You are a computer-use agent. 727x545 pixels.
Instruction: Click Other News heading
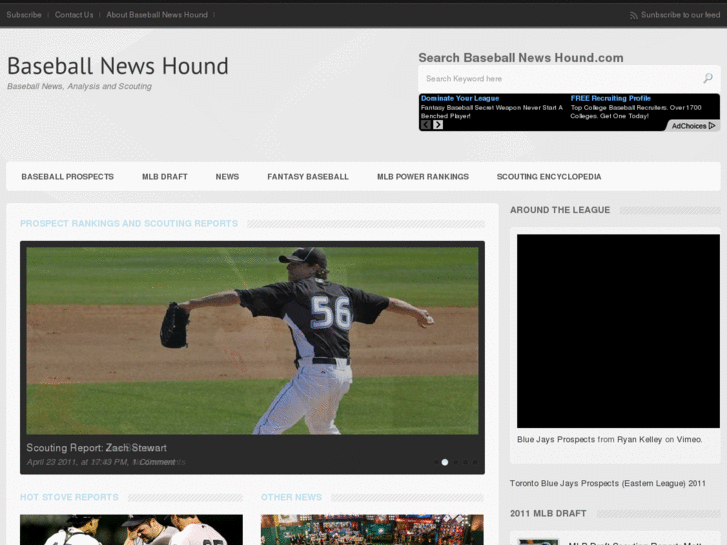click(x=291, y=497)
